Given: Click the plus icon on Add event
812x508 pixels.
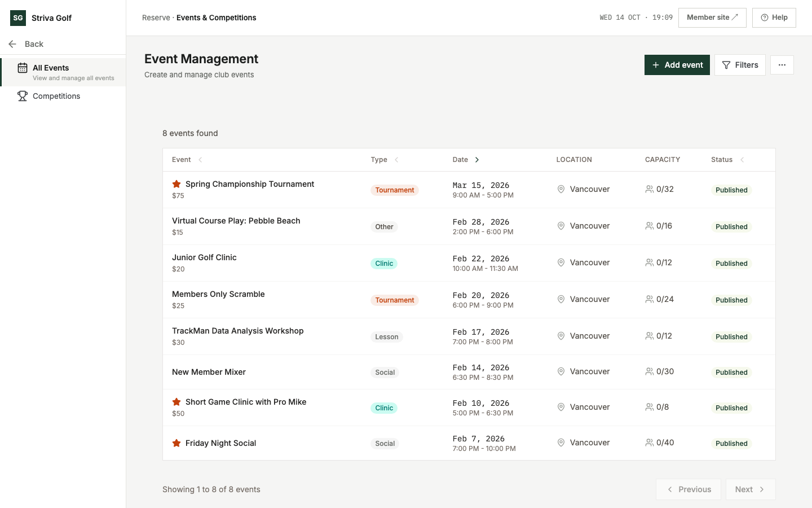Looking at the screenshot, I should click(656, 65).
